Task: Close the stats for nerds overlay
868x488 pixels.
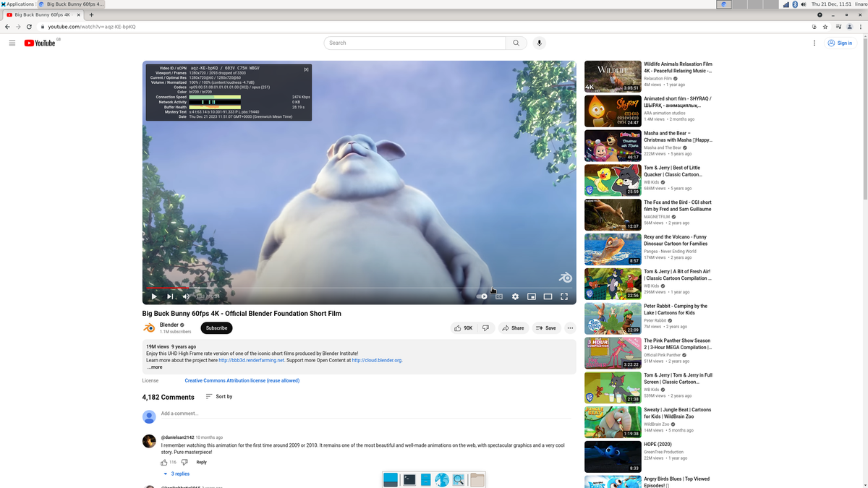Action: [x=306, y=69]
